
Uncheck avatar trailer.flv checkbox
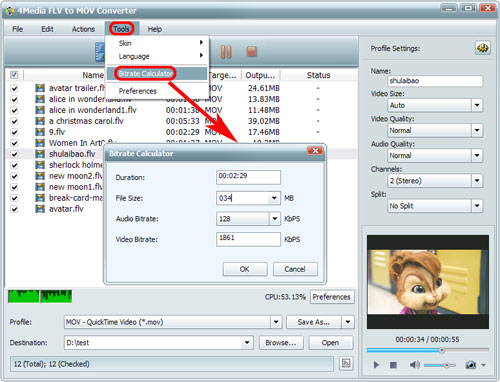tap(14, 88)
